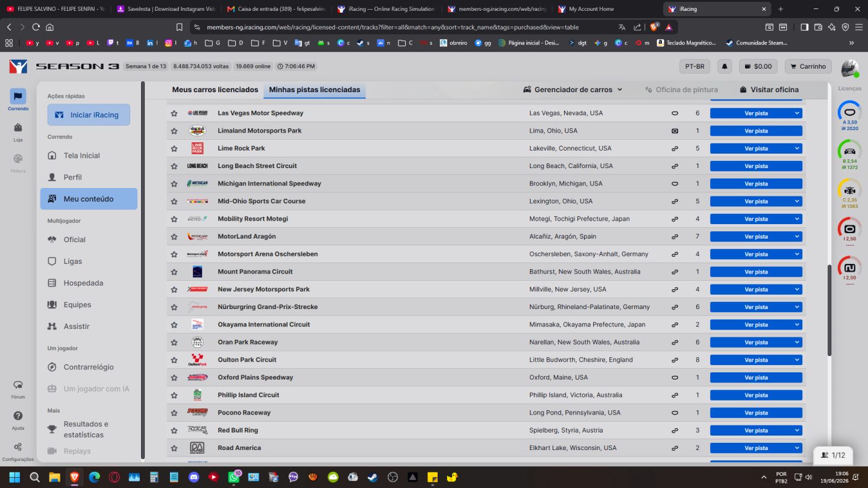This screenshot has width=868, height=488.
Task: Expand Ver pista arrow for Lime Rock Park
Action: point(797,148)
